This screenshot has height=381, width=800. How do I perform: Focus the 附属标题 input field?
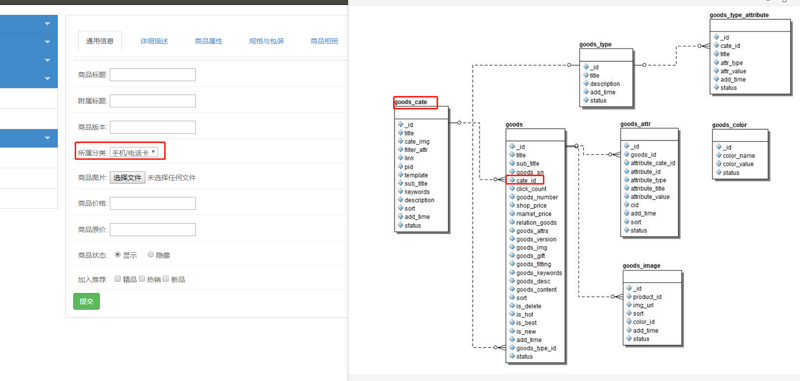[153, 101]
